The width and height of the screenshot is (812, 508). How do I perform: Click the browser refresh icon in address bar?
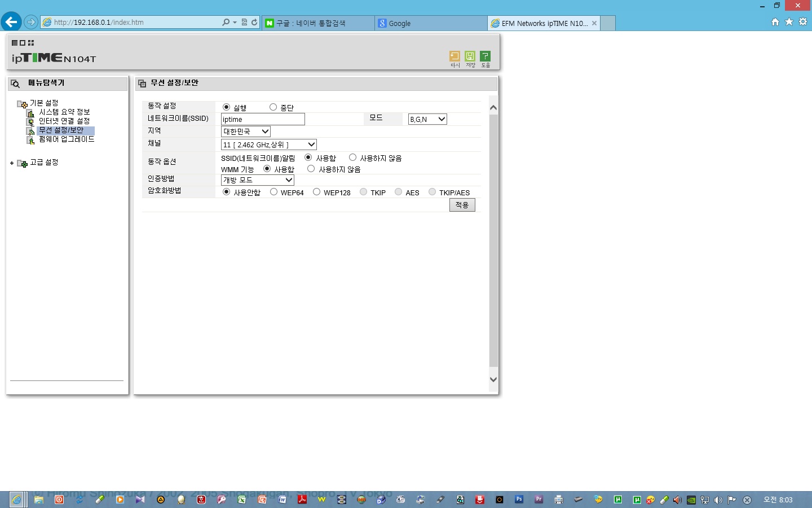254,23
